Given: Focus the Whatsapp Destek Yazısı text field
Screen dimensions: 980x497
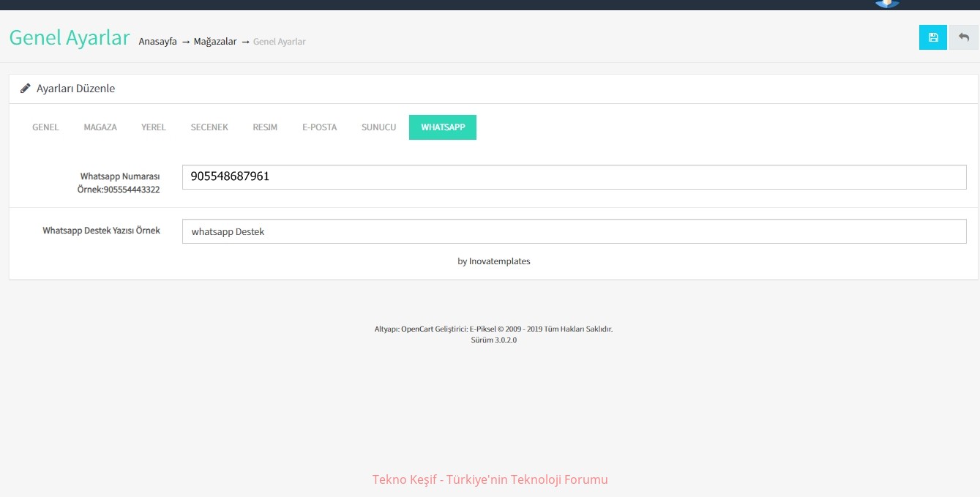Looking at the screenshot, I should 575,231.
